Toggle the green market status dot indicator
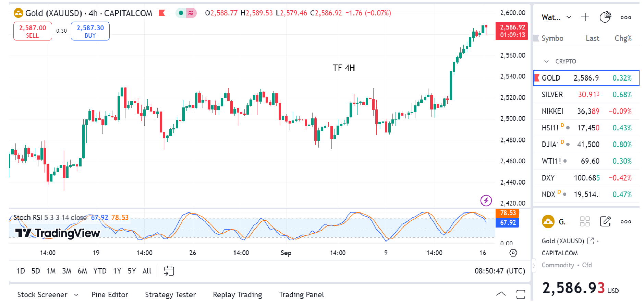This screenshot has width=644, height=302. (181, 13)
